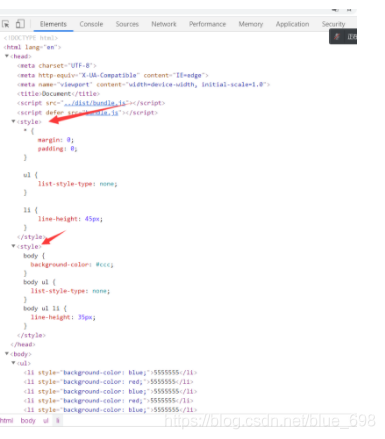Select the title Document element

[x=58, y=94]
